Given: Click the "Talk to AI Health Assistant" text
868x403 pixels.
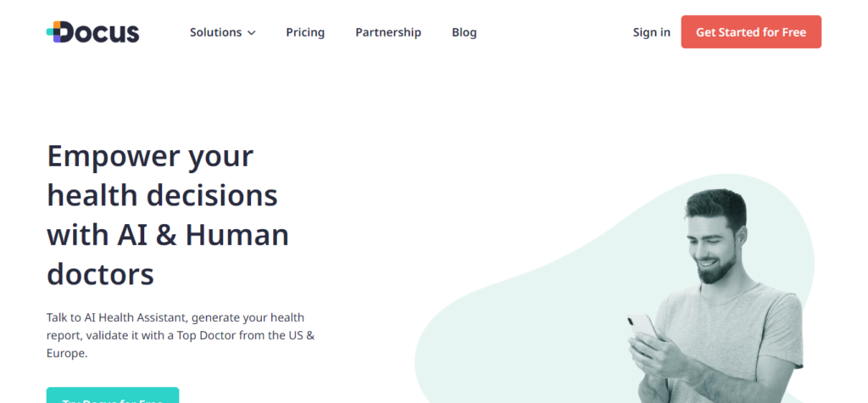Looking at the screenshot, I should [116, 317].
